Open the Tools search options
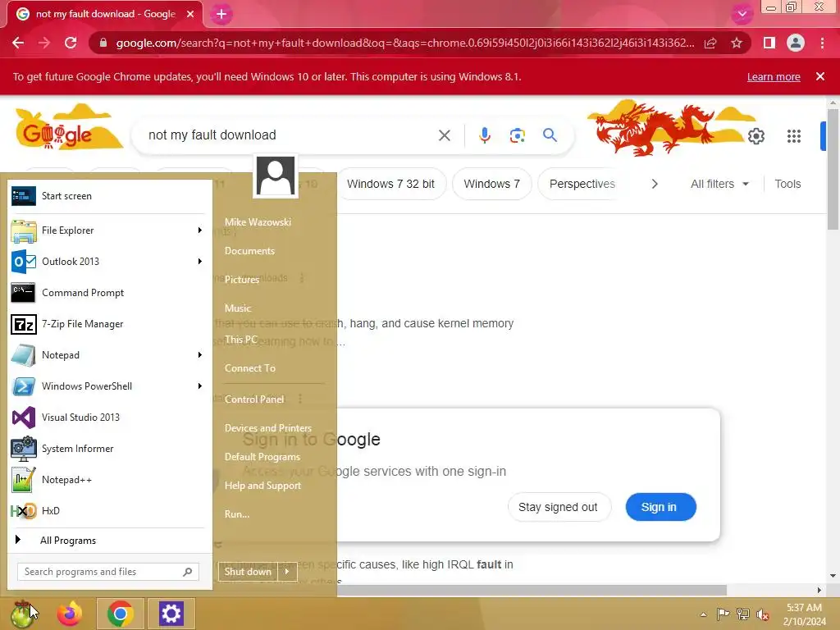Screen dimensions: 840x630 [787, 185]
